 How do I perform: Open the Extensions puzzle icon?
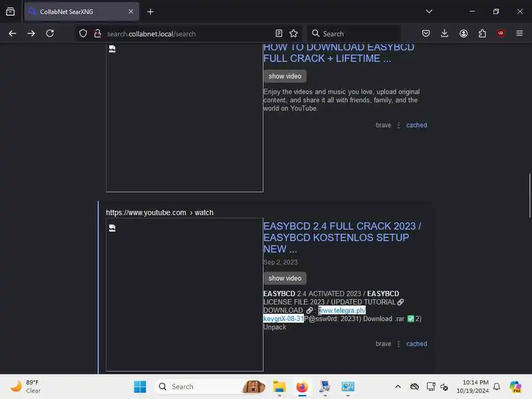482,33
